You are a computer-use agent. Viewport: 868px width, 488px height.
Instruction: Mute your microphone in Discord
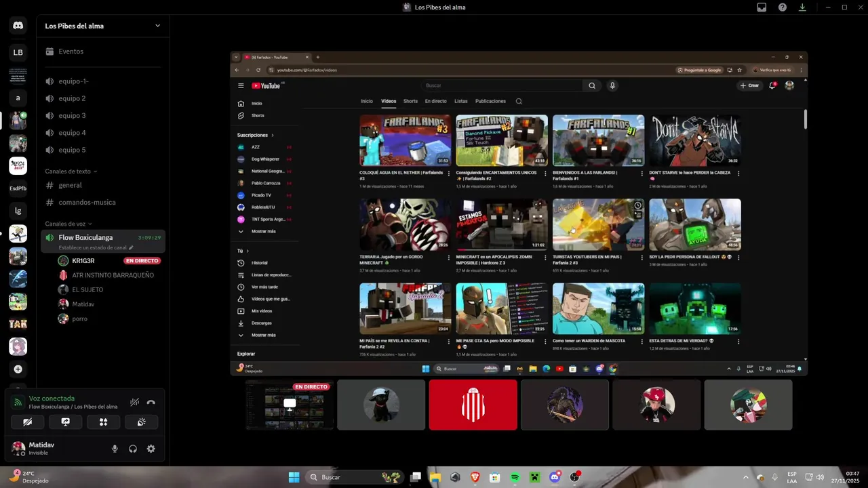[115, 449]
